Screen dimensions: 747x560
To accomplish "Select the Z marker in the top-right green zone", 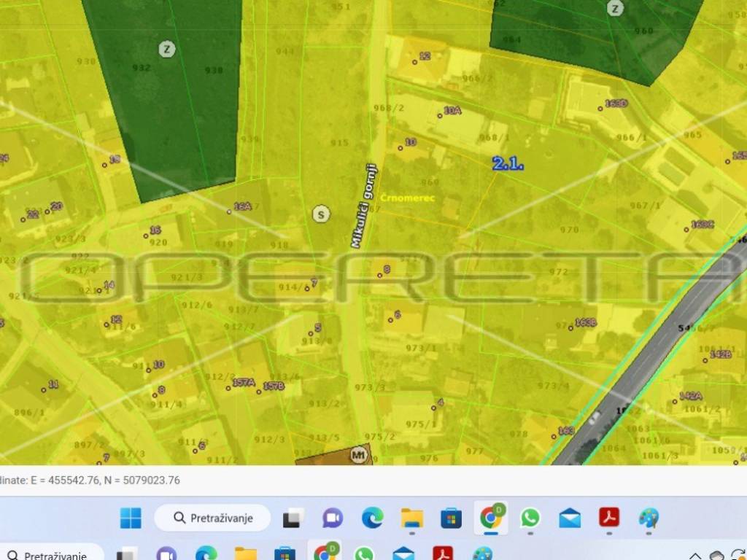I will tap(615, 9).
